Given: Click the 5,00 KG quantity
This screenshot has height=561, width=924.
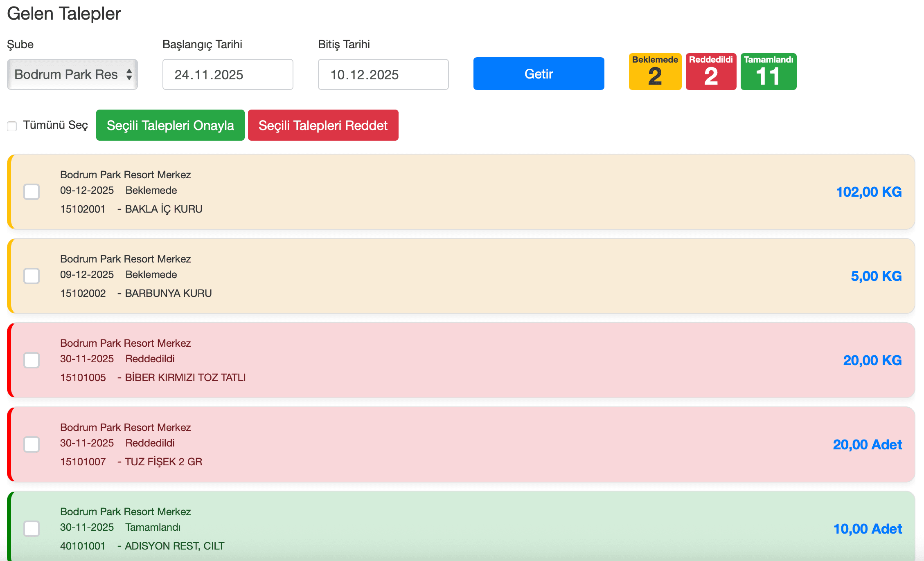Looking at the screenshot, I should 876,276.
